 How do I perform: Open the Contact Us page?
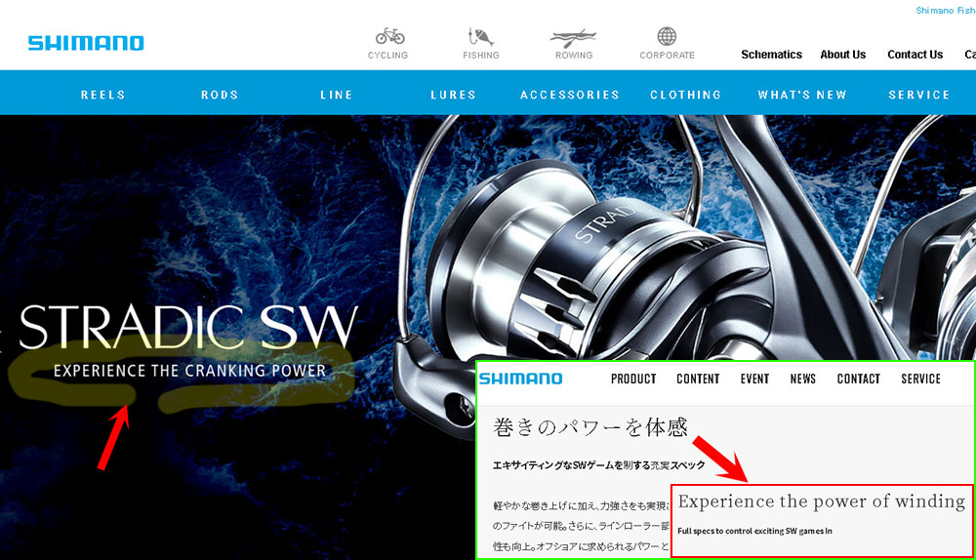coord(915,55)
